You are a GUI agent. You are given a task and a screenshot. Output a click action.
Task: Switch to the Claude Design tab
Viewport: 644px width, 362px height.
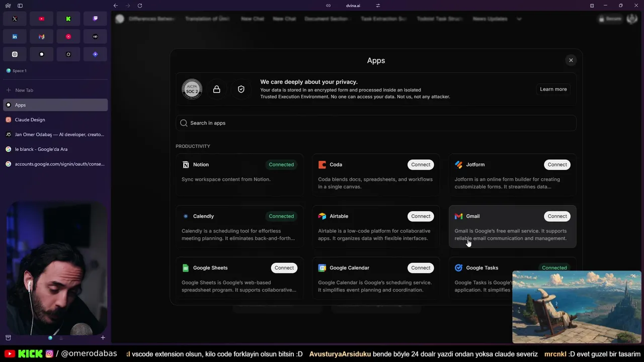(x=55, y=120)
